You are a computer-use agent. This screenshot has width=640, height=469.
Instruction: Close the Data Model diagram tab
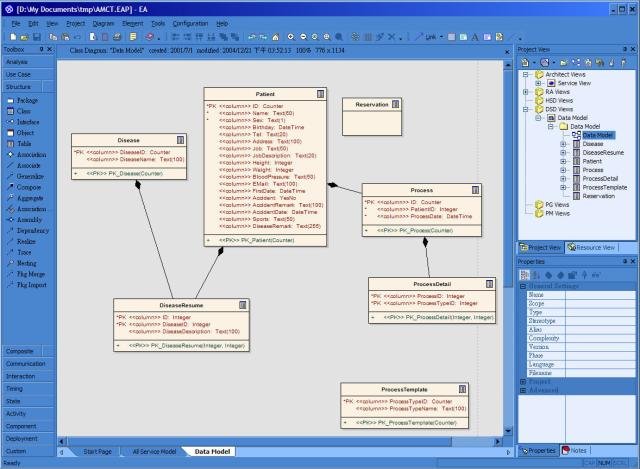[507, 52]
